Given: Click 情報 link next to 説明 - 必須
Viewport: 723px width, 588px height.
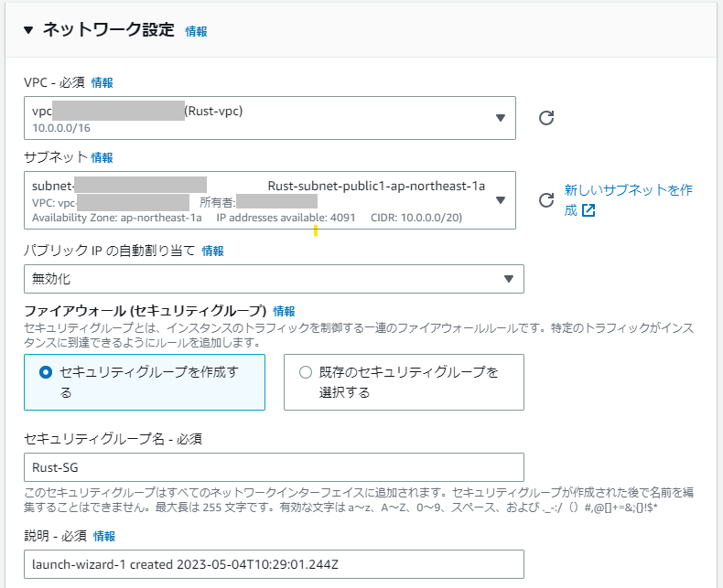Looking at the screenshot, I should tap(104, 536).
